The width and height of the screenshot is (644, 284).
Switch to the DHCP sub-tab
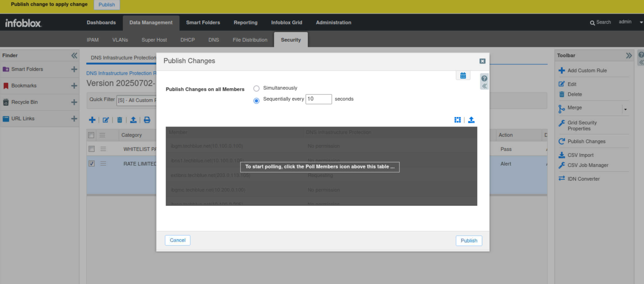click(x=187, y=40)
